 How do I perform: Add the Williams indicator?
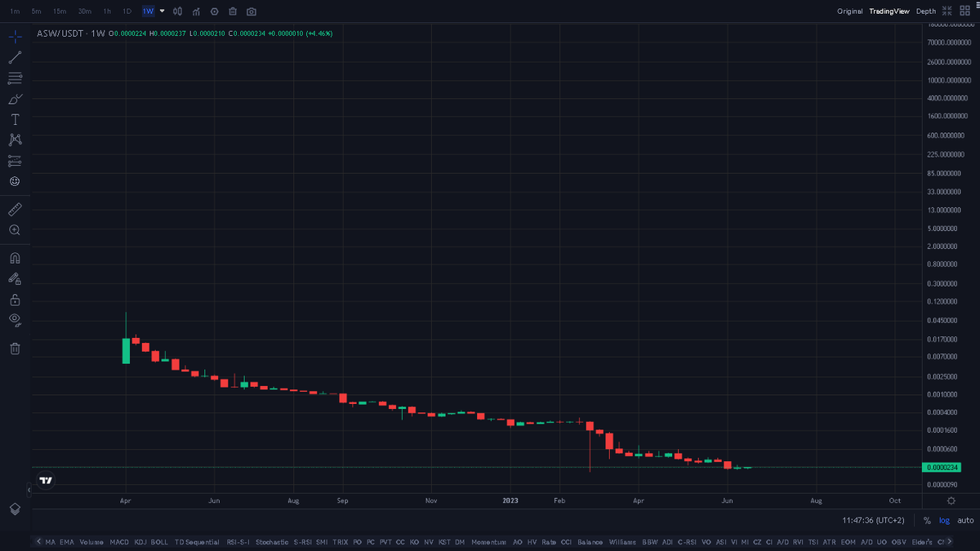[x=622, y=542]
